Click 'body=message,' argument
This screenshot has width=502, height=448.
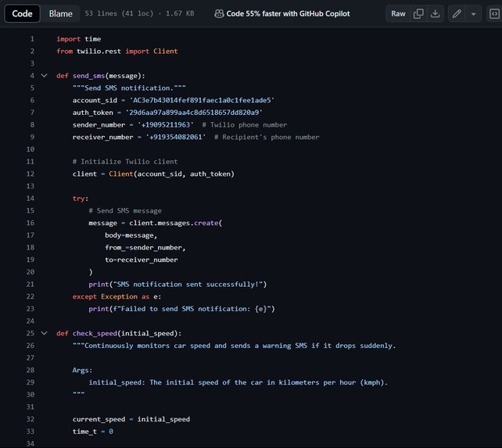coord(131,235)
